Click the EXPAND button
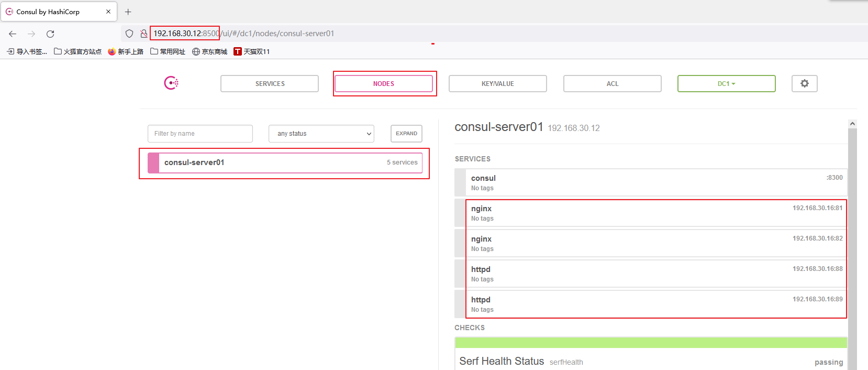This screenshot has width=868, height=370. 406,134
